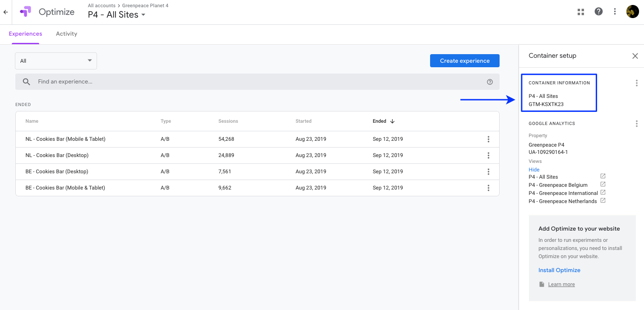
Task: Open the user account avatar
Action: coord(632,12)
